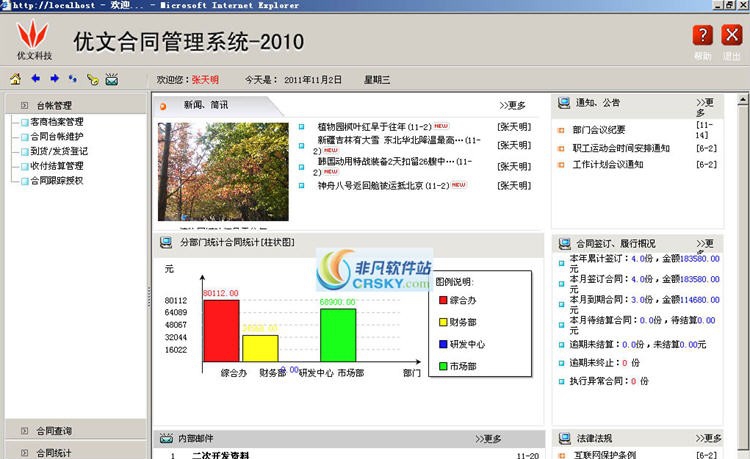Open the mail envelope toolbar icon
This screenshot has height=459, width=750.
112,79
